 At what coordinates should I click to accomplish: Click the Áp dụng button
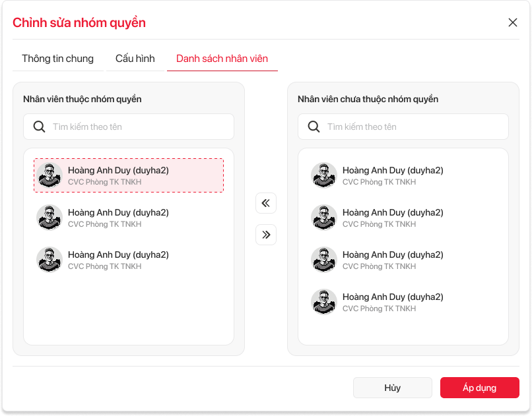pyautogui.click(x=479, y=388)
